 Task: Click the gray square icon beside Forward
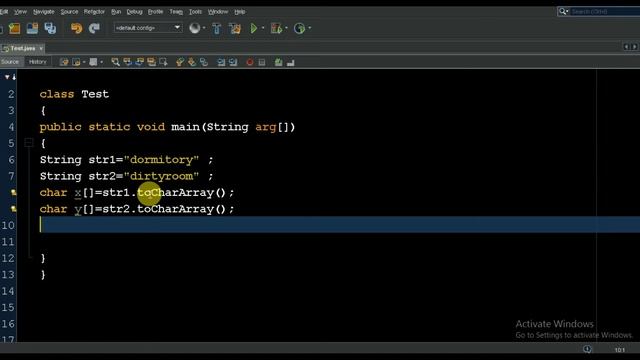point(93,62)
